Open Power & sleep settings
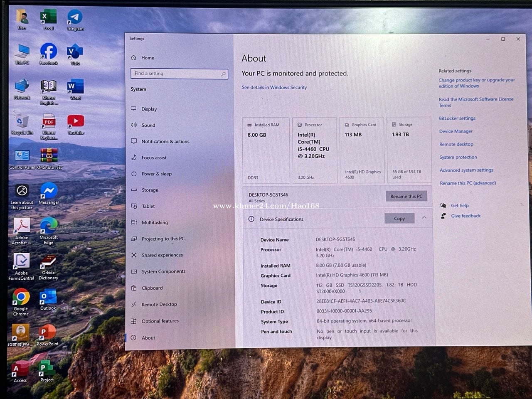This screenshot has height=399, width=532. pos(156,174)
